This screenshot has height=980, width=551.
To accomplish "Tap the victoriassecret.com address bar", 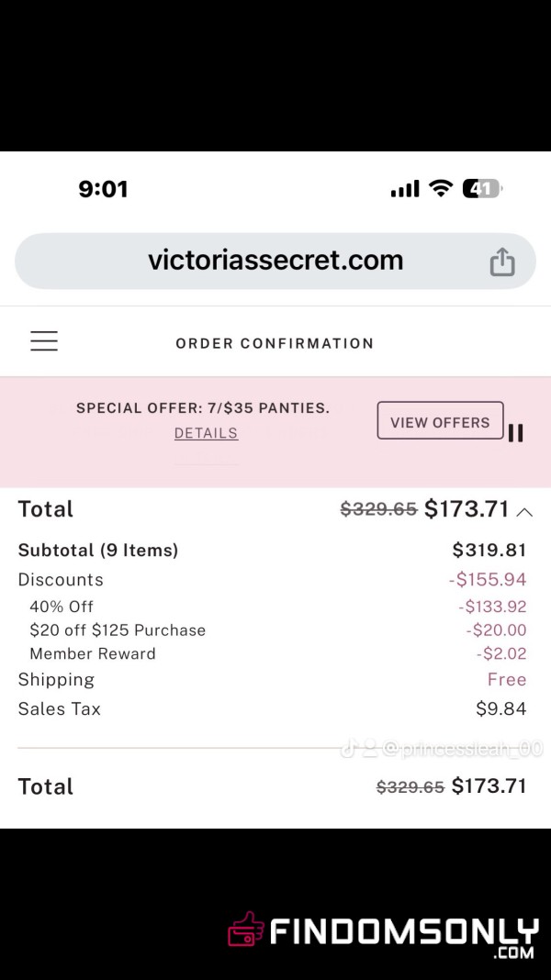I will coord(275,262).
